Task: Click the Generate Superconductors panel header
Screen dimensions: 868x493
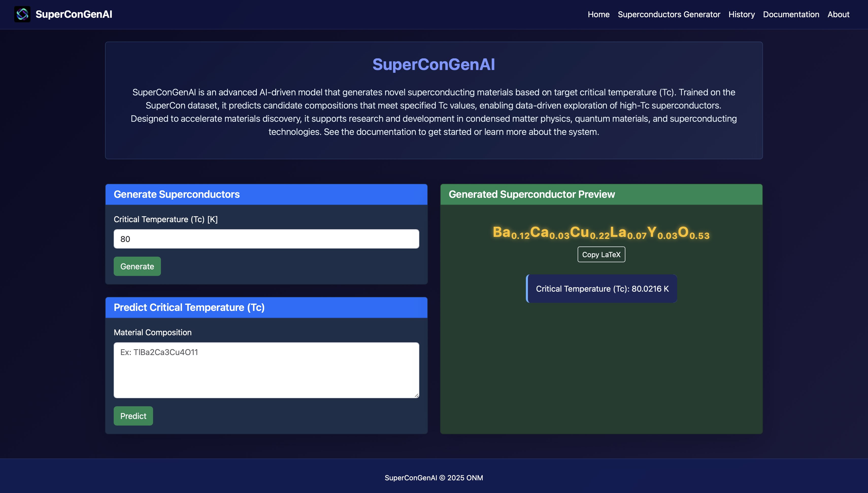Action: click(177, 194)
